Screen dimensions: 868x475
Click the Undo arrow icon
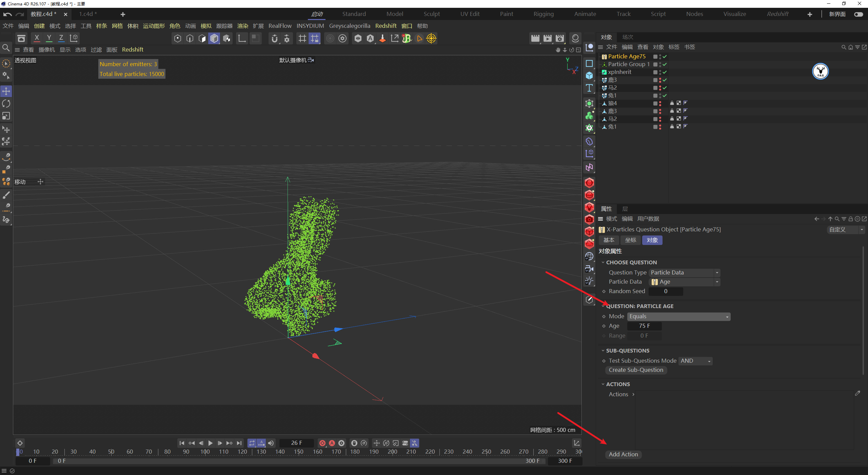tap(7, 14)
